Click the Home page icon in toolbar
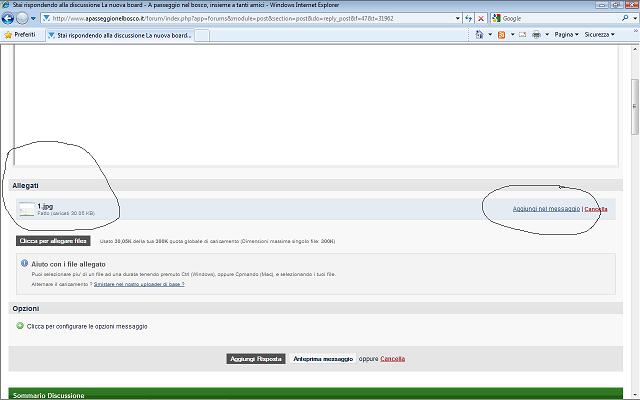The image size is (640, 400). (477, 34)
